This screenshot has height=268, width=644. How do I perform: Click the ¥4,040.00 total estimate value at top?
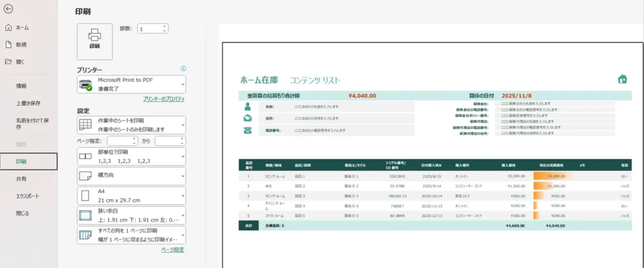[362, 96]
